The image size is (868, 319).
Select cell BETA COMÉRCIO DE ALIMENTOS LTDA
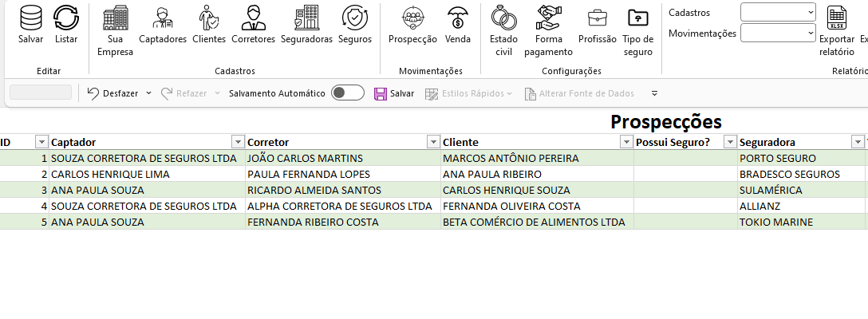pyautogui.click(x=537, y=223)
